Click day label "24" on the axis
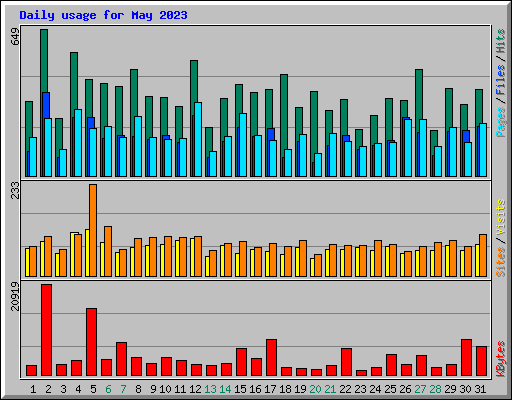 point(375,389)
